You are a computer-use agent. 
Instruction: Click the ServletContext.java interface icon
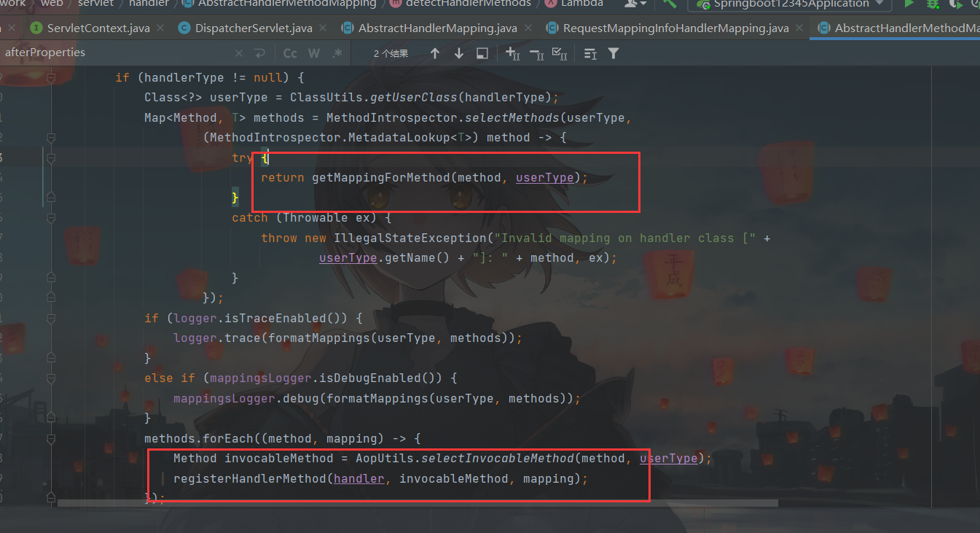tap(35, 28)
